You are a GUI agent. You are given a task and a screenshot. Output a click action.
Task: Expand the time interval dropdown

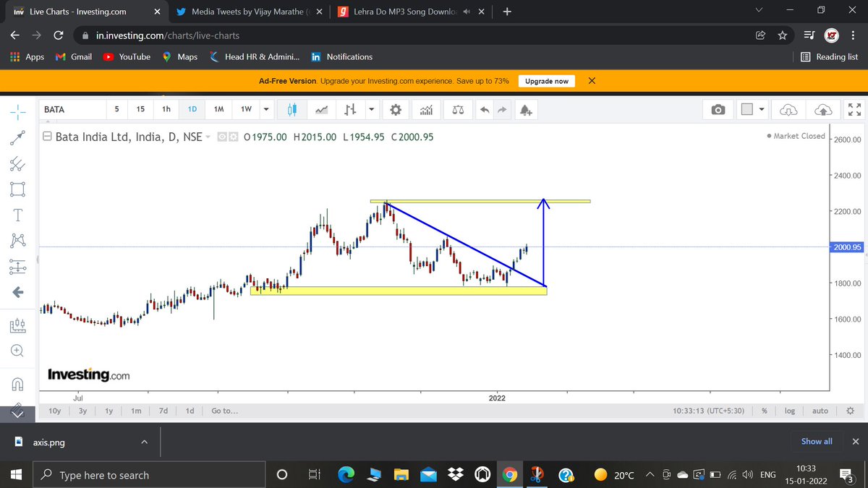(x=266, y=109)
